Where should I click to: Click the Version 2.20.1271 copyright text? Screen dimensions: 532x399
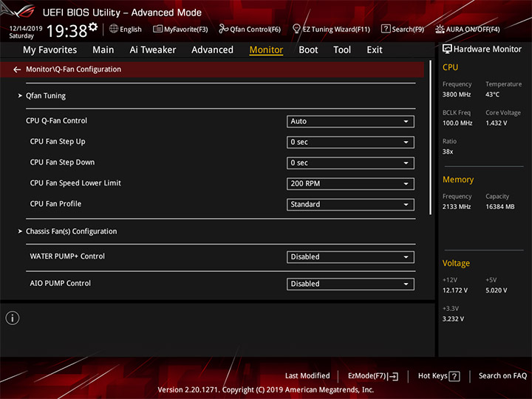pos(266,390)
